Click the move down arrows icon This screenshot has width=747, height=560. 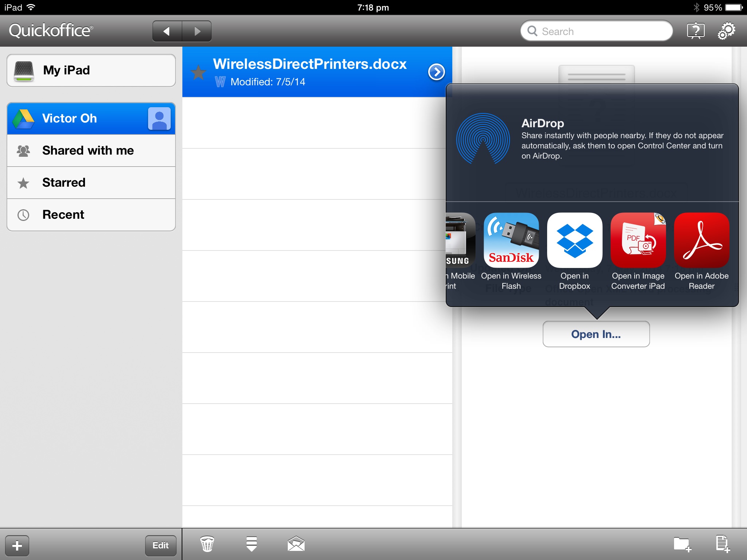pos(251,544)
